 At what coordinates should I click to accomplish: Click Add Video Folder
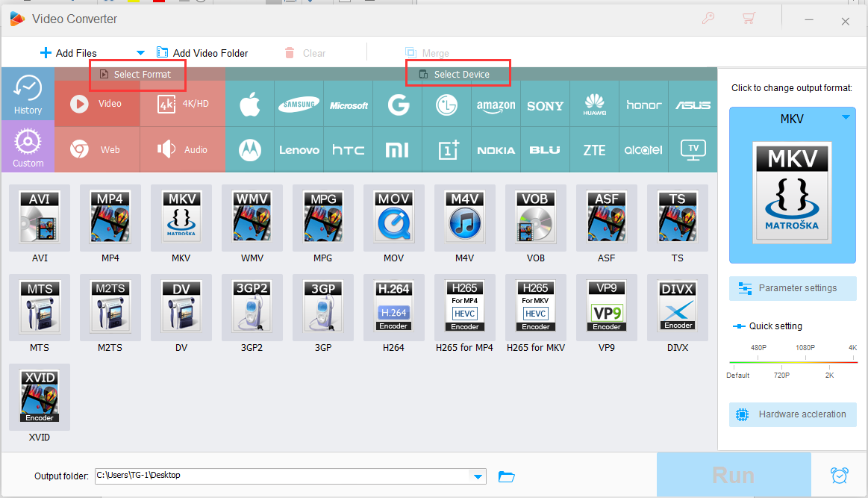(x=202, y=53)
